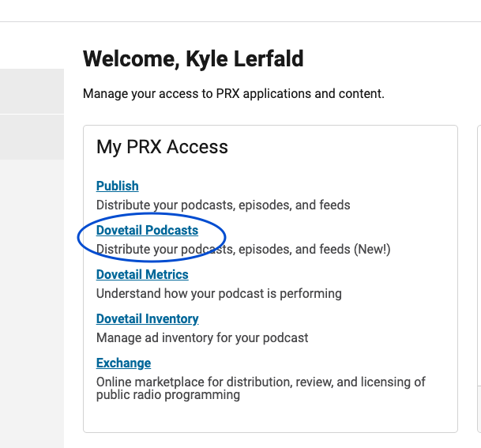481x448 pixels.
Task: Click "Understand how your podcast is performing" text
Action: click(219, 293)
